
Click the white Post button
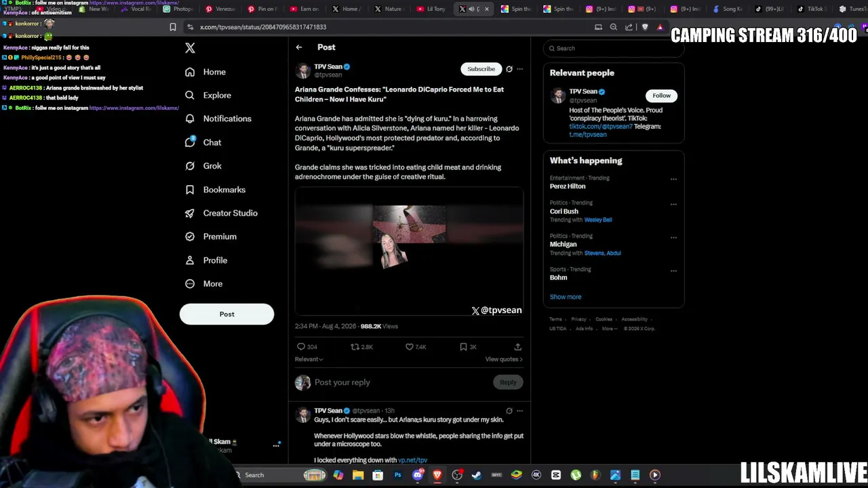[x=226, y=314]
